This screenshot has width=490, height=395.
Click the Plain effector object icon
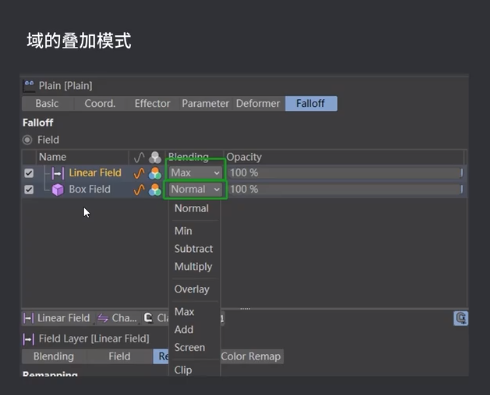(x=29, y=86)
